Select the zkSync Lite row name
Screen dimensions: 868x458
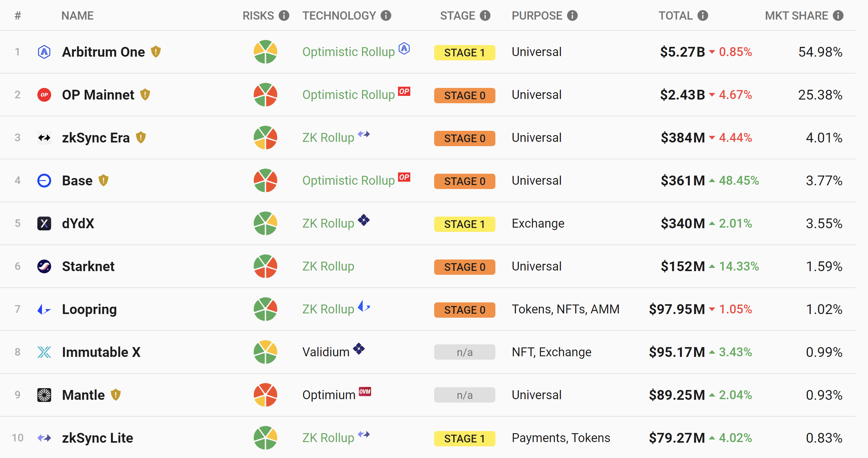[97, 438]
